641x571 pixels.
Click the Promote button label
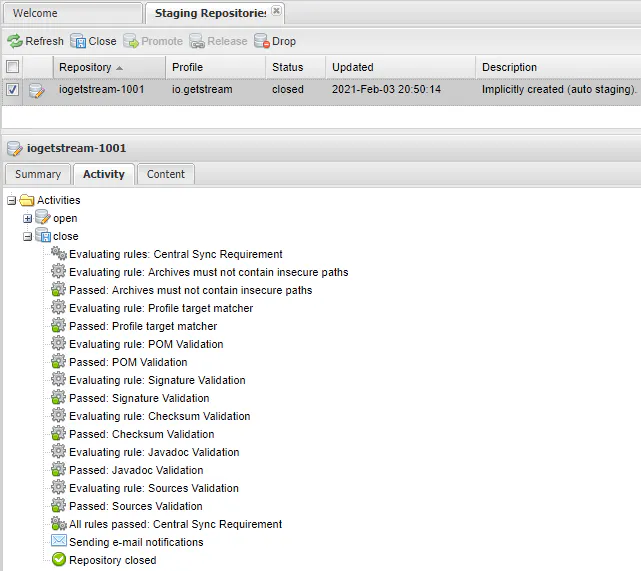(162, 41)
